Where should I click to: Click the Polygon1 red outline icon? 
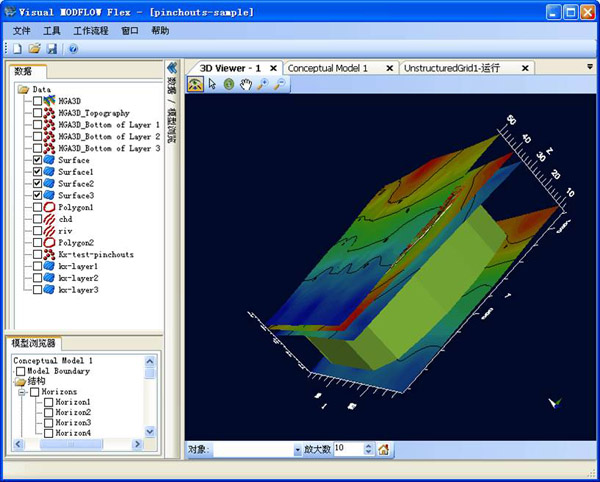coord(49,207)
